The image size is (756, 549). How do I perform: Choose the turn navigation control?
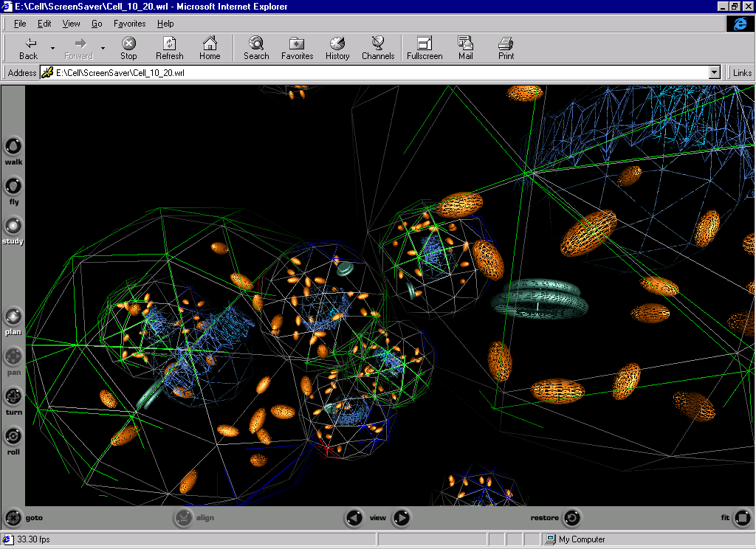pos(13,397)
